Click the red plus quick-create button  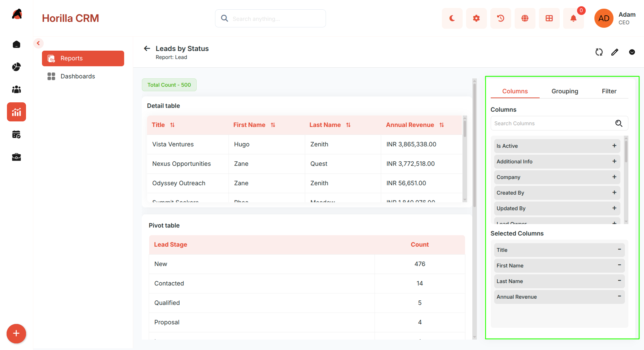coord(16,334)
